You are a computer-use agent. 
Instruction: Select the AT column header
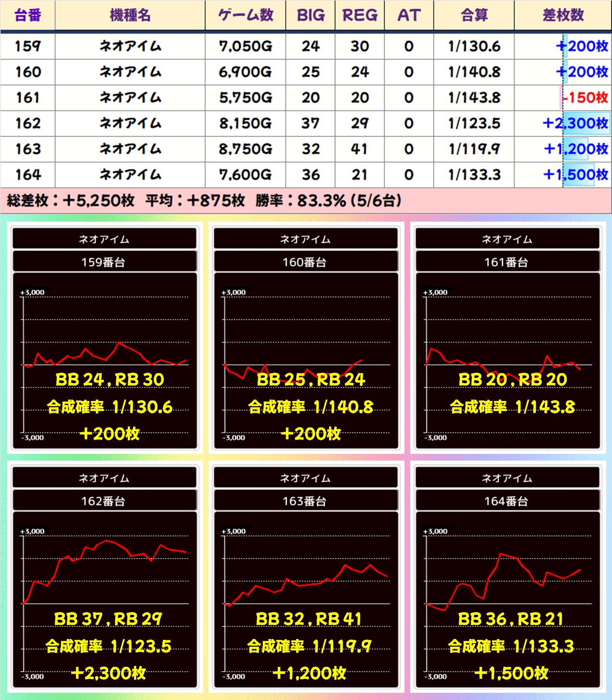[409, 15]
